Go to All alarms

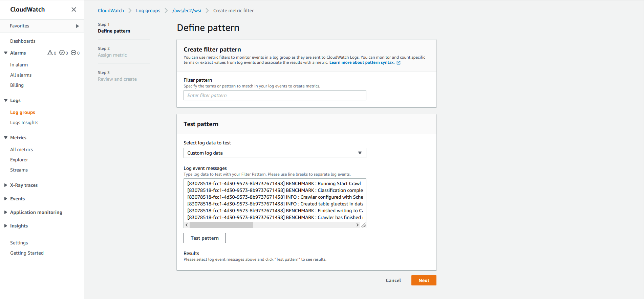coord(21,75)
